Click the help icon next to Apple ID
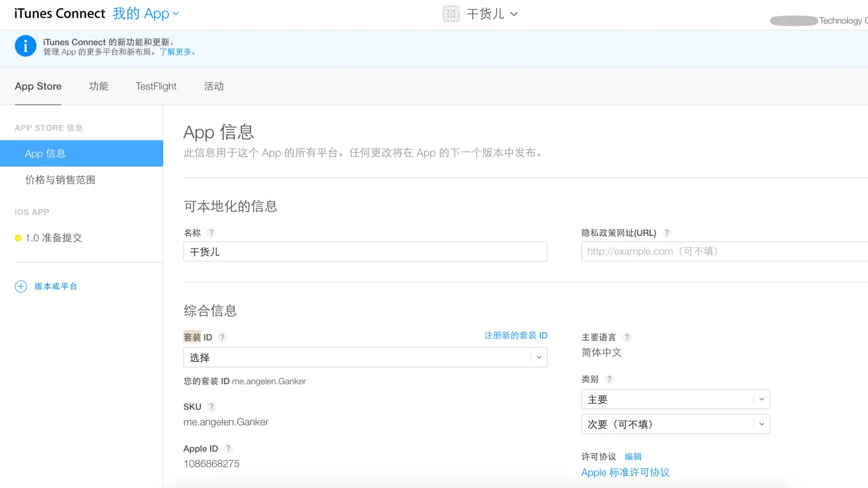868x488 pixels. (228, 449)
